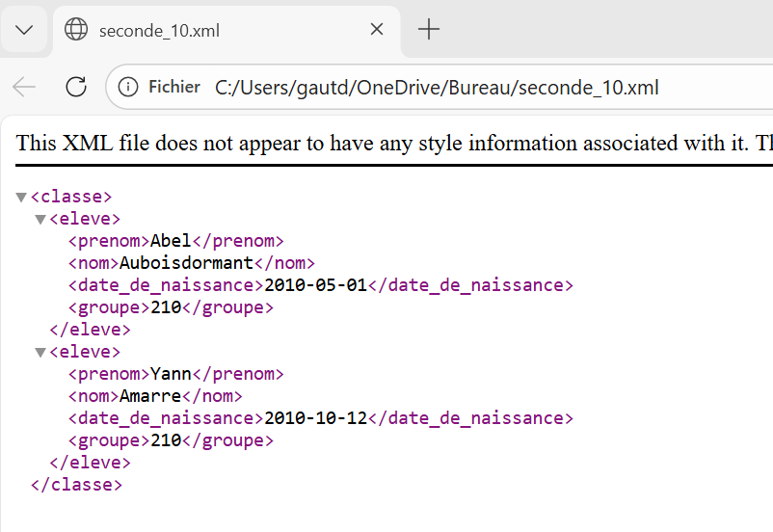773x532 pixels.
Task: Click the closing classe tag
Action: [x=76, y=485]
